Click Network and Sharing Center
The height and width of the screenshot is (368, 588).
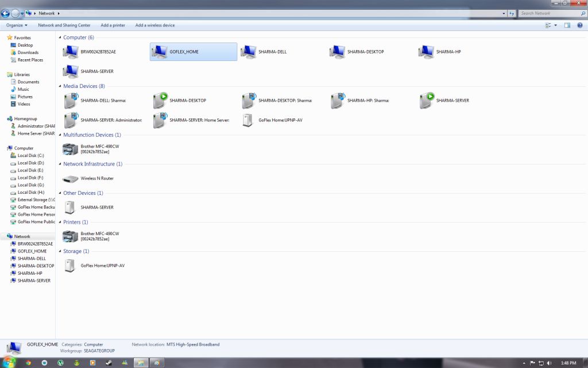(x=64, y=25)
